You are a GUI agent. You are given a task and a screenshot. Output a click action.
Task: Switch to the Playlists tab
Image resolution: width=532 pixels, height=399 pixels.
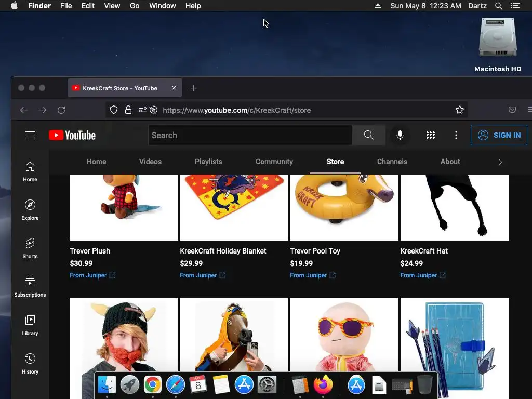coord(208,162)
